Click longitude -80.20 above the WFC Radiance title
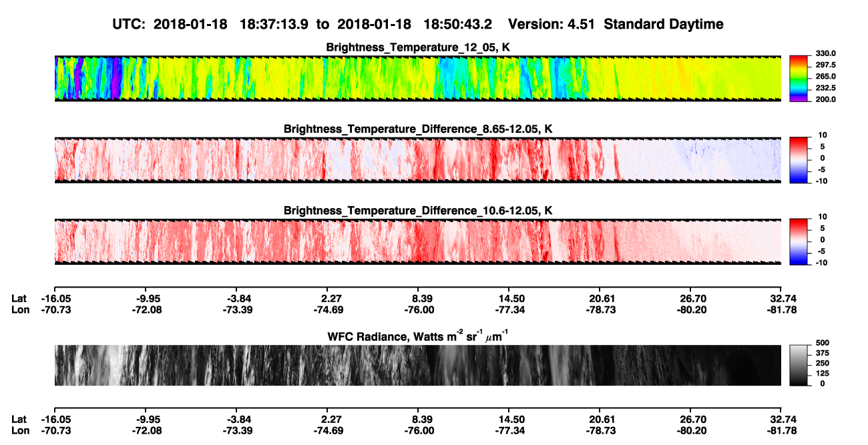Screen dimensions: 868x445 click(692, 310)
